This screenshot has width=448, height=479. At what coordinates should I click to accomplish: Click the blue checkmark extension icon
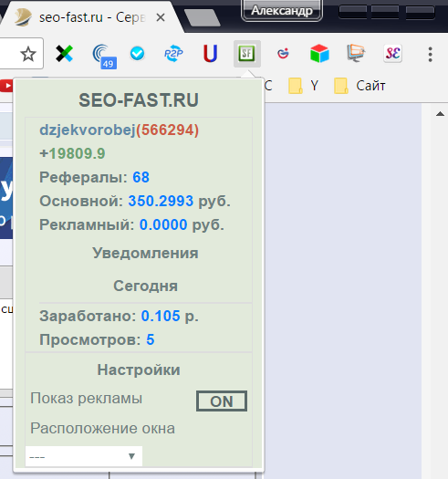pyautogui.click(x=137, y=54)
